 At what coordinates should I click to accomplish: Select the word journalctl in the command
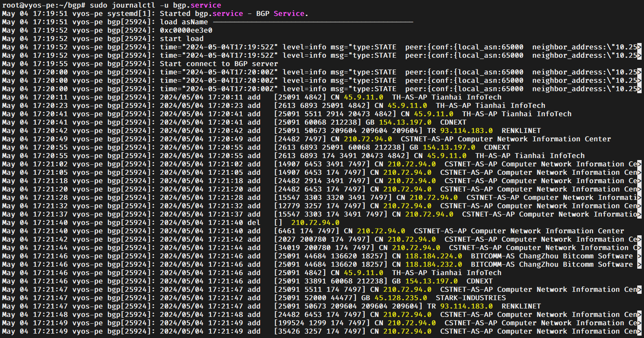pos(133,5)
